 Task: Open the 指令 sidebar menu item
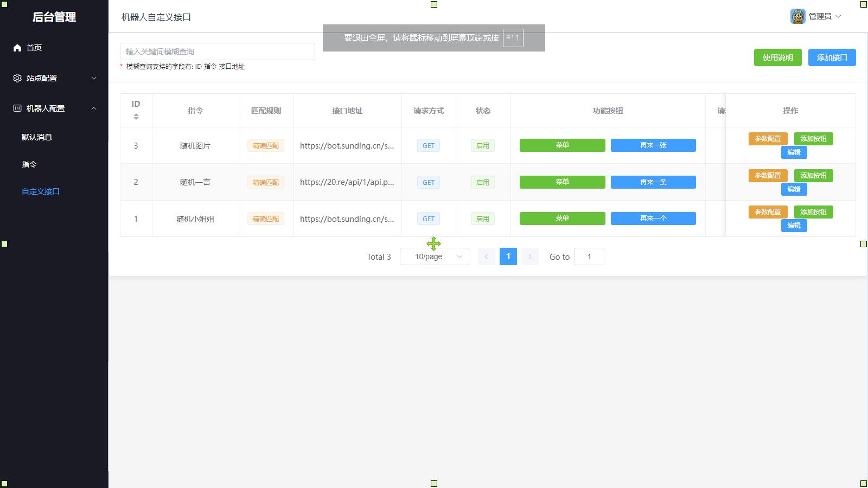[29, 164]
